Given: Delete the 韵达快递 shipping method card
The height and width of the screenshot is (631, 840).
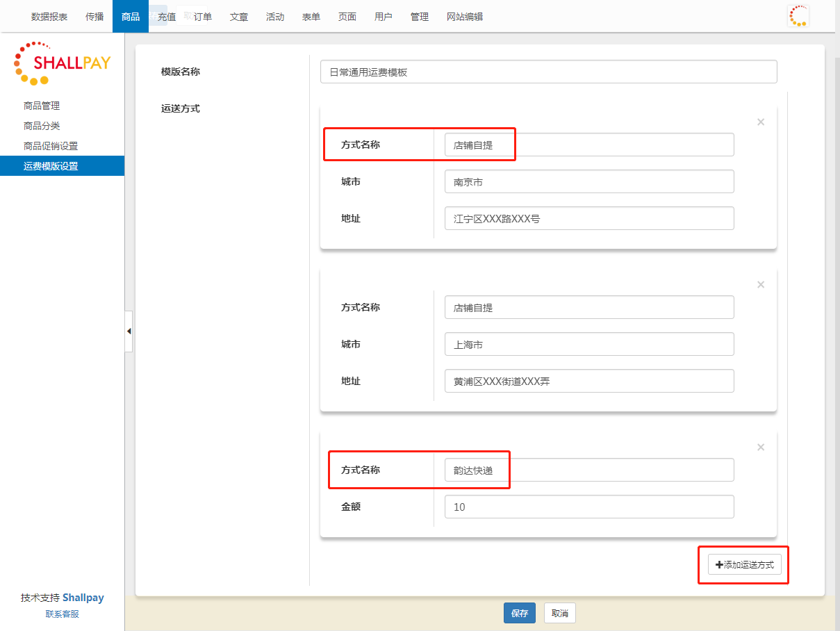Looking at the screenshot, I should pos(760,448).
